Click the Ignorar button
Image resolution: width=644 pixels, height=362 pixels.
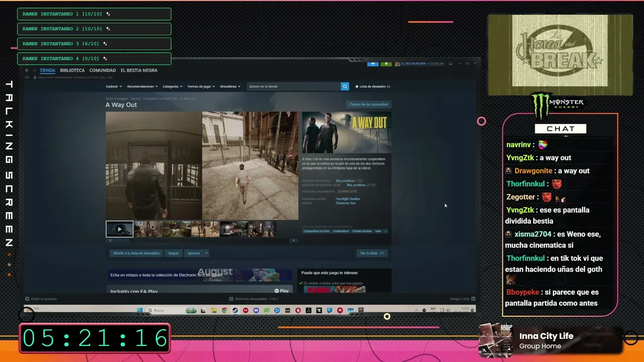coord(194,253)
